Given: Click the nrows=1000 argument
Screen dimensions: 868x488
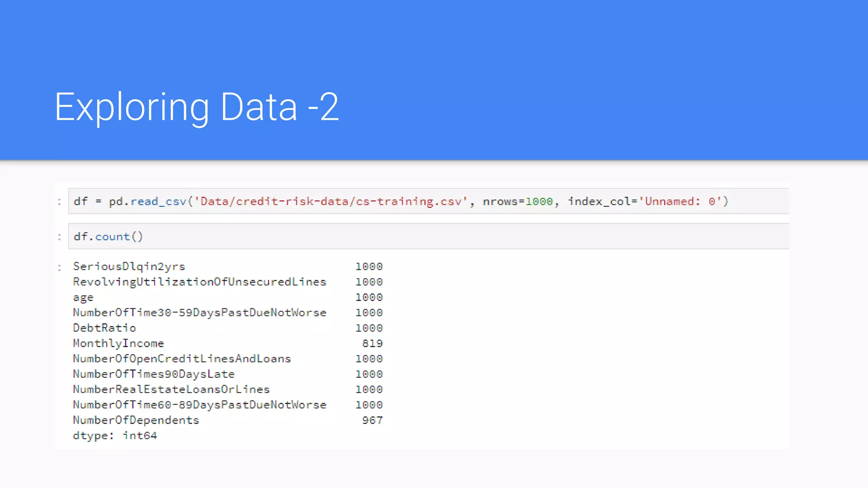Looking at the screenshot, I should coord(518,201).
